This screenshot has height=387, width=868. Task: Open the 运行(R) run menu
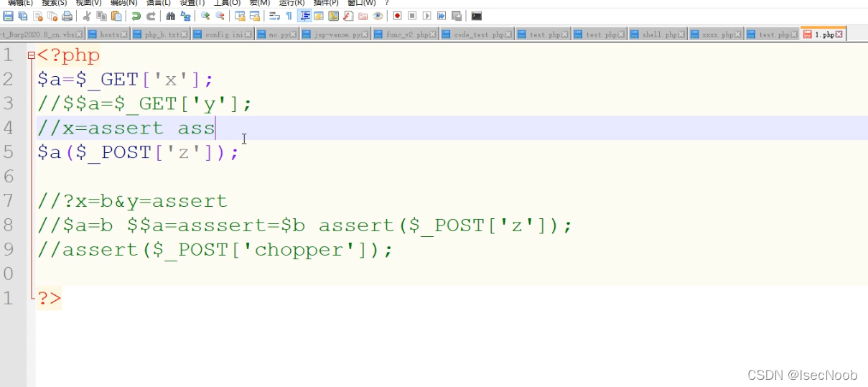coord(291,3)
